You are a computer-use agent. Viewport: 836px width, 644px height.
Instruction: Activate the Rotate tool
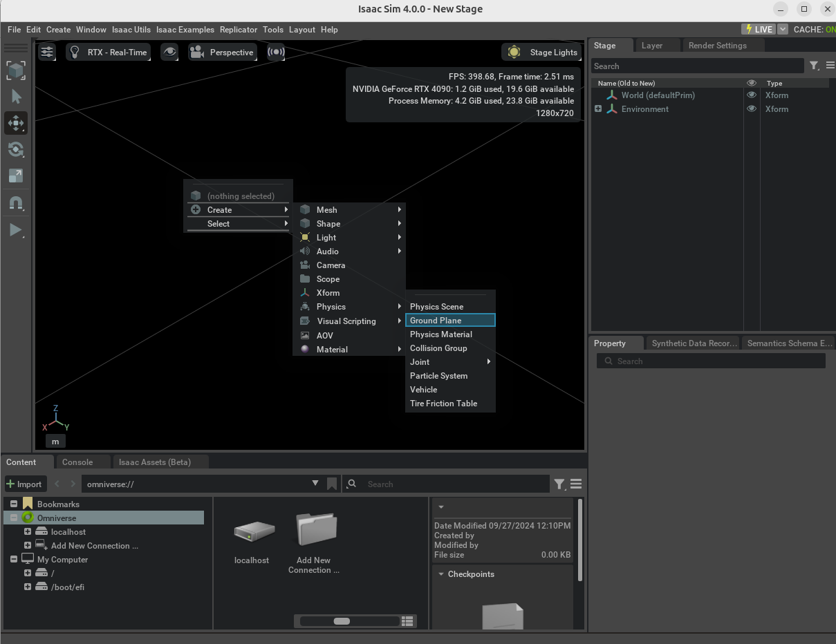(15, 149)
